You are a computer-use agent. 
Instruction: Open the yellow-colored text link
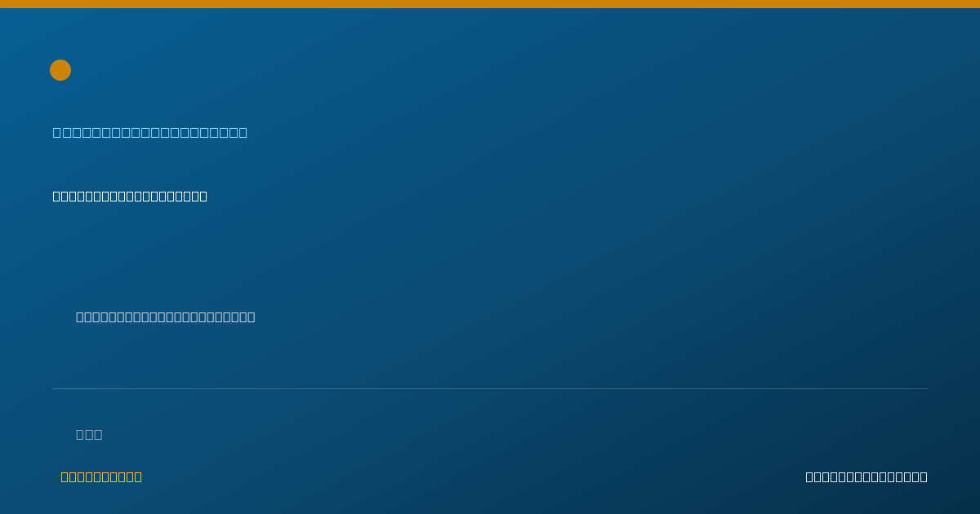pos(101,476)
